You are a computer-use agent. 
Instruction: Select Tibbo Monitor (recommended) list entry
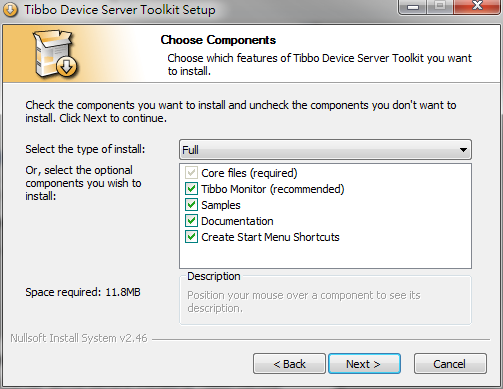(273, 189)
